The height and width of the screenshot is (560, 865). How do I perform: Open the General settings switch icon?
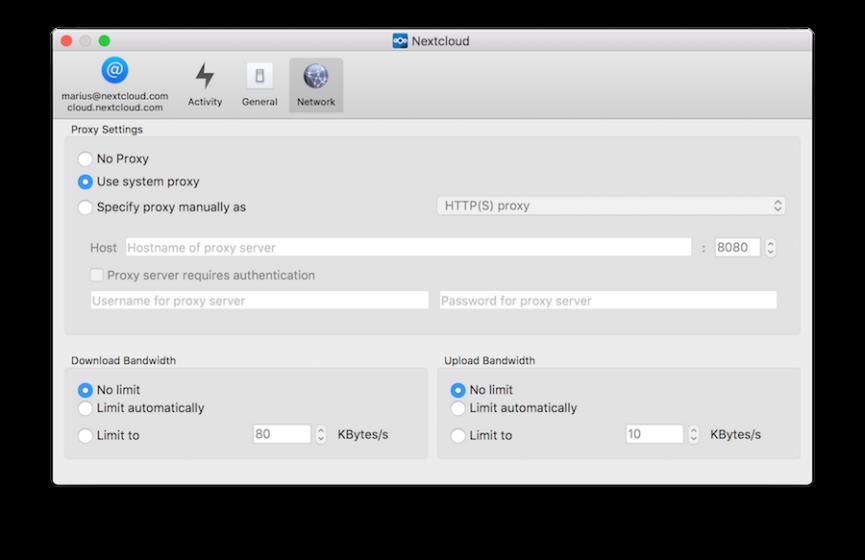[x=259, y=76]
